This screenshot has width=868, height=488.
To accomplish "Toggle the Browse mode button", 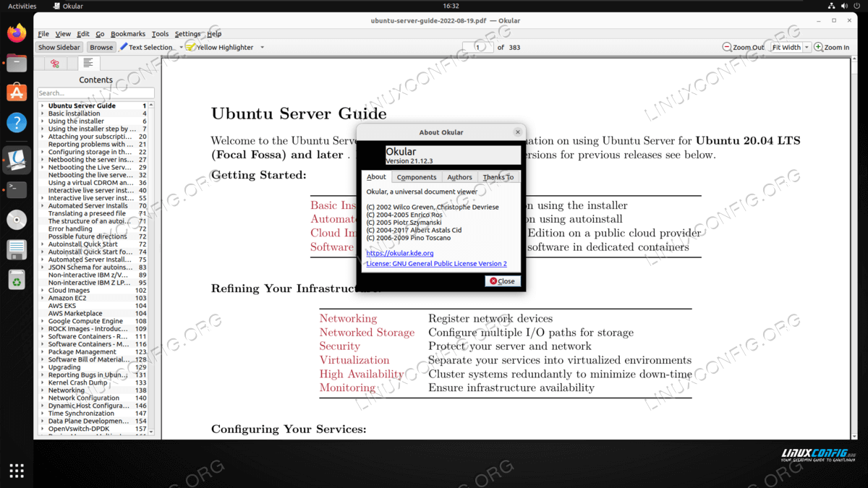I will click(101, 48).
